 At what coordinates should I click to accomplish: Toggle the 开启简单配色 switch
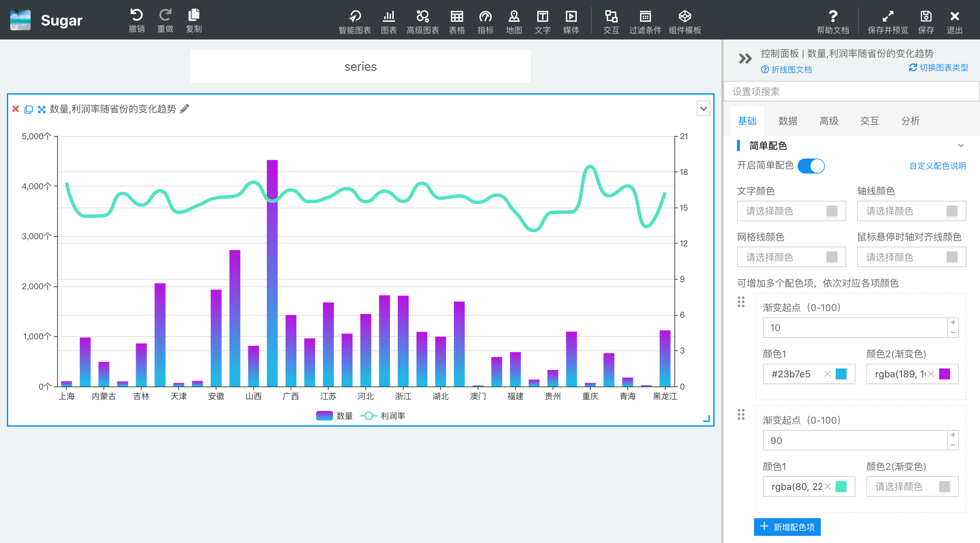[811, 166]
